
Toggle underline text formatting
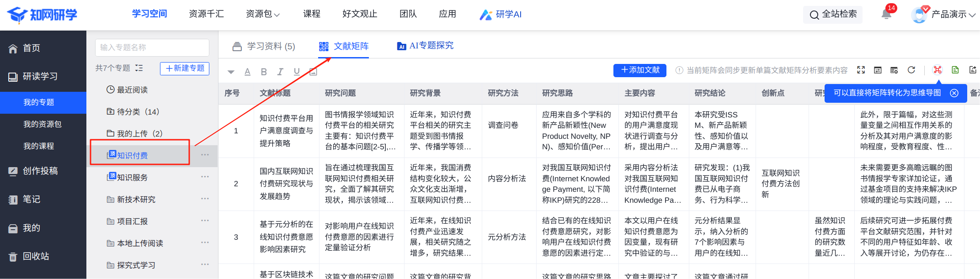297,72
